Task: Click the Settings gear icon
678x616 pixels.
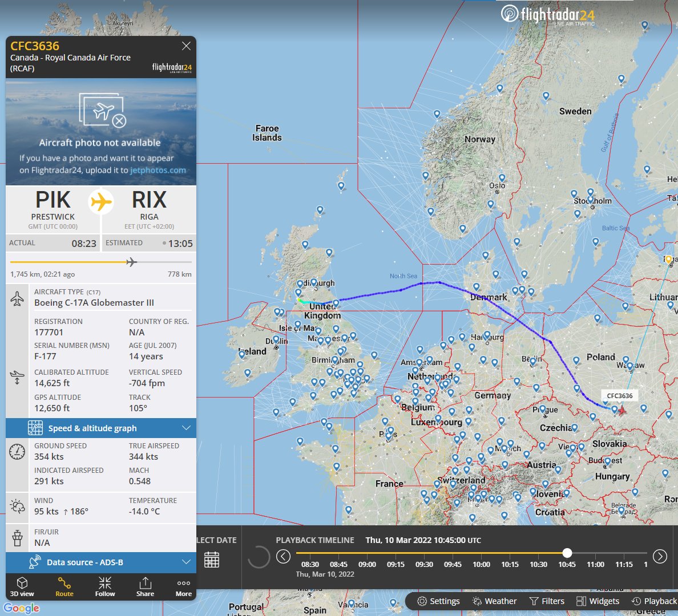Action: 422,601
